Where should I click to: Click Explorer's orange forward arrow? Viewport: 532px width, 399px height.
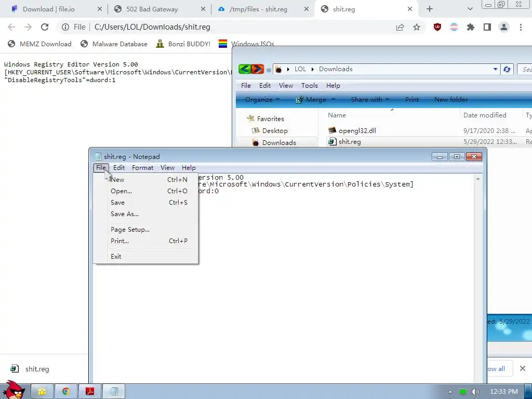tap(257, 69)
